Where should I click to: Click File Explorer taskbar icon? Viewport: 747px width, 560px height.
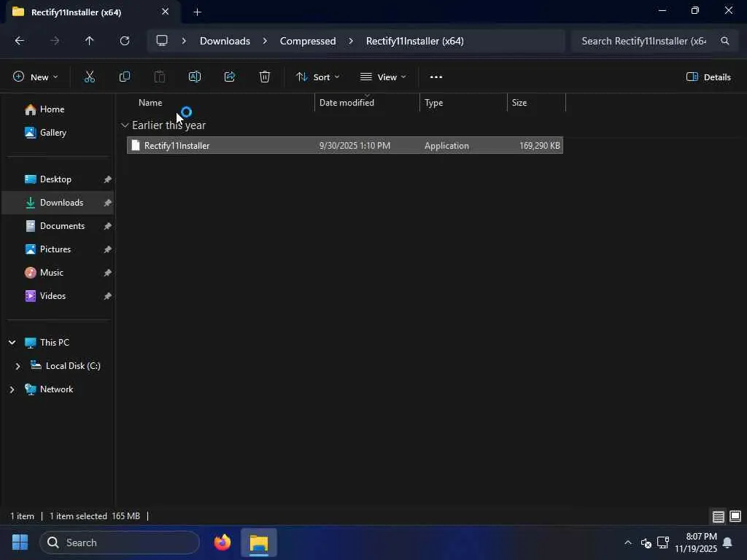[x=259, y=542]
